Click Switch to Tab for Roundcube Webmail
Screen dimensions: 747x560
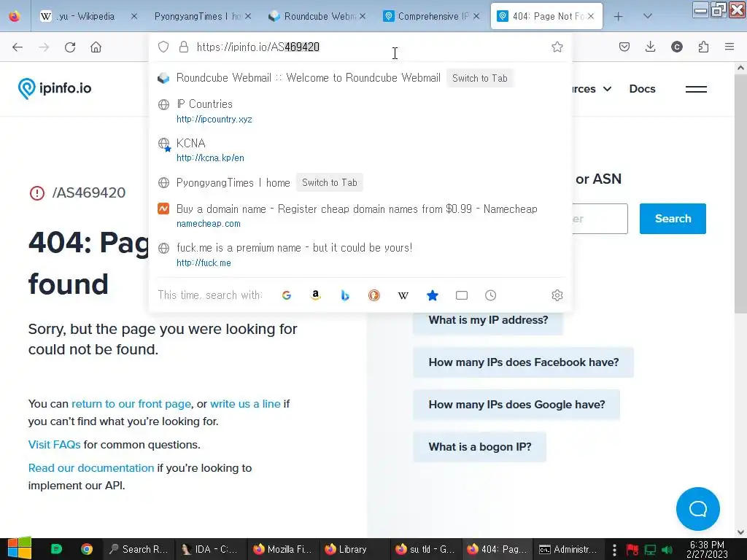click(x=480, y=78)
